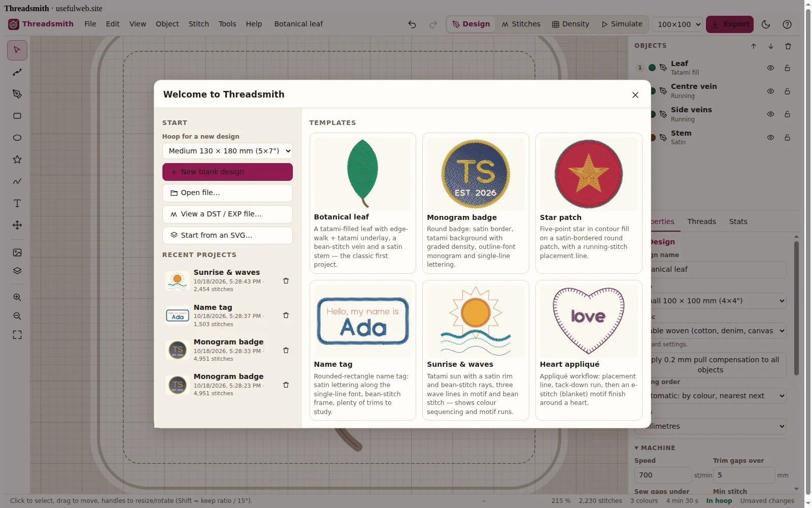Hide the Leaf object layer
This screenshot has width=812, height=508.
coord(770,68)
